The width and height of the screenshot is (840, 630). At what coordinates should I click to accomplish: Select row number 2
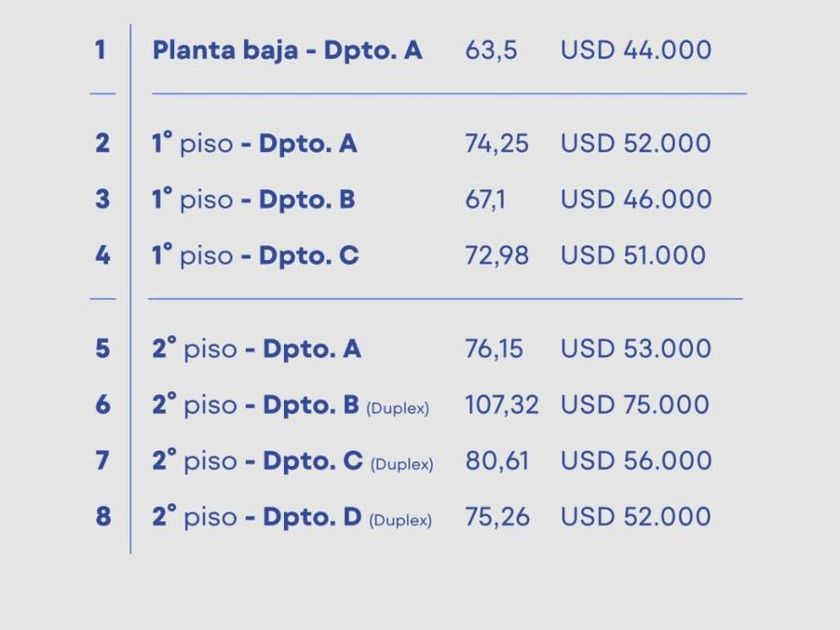coord(102,143)
